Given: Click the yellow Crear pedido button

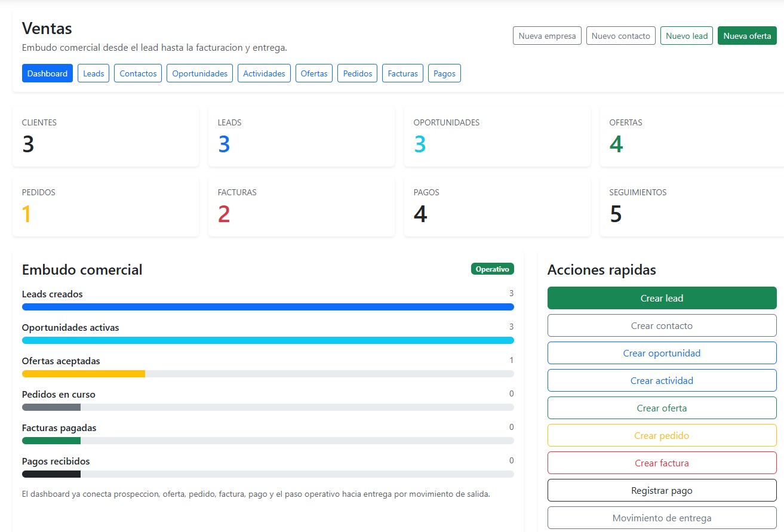Looking at the screenshot, I should (662, 435).
